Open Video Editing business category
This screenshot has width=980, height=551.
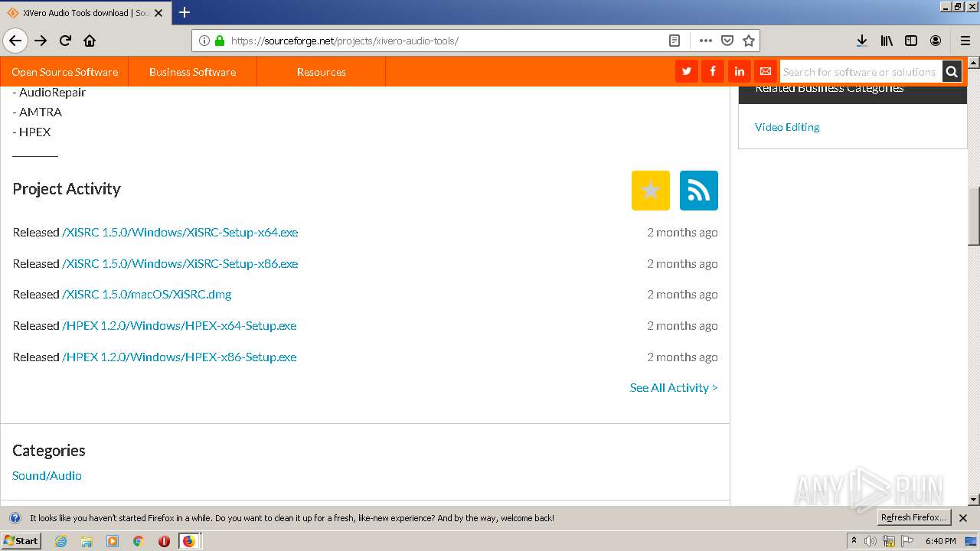coord(787,127)
